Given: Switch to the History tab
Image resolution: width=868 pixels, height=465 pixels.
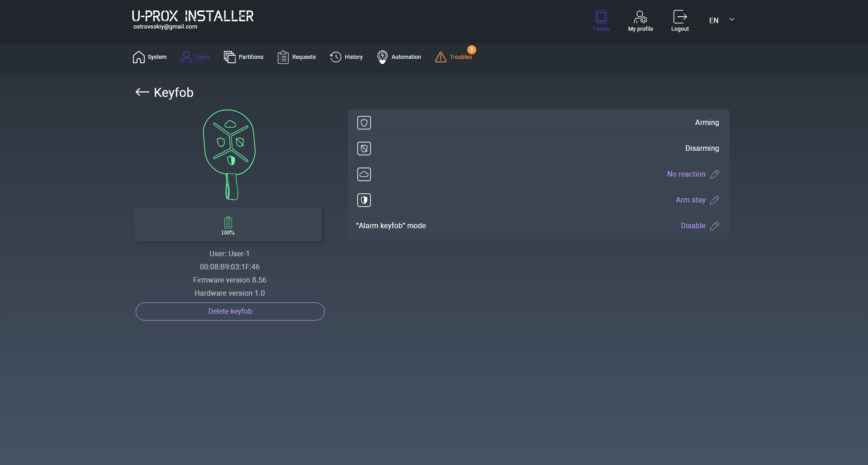Looking at the screenshot, I should [x=346, y=57].
